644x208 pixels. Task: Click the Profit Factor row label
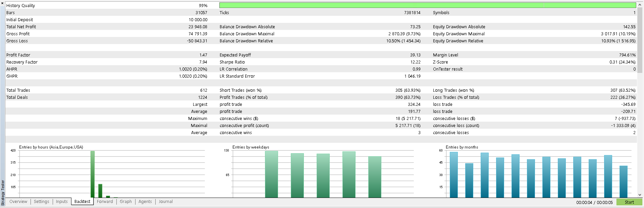[18, 55]
